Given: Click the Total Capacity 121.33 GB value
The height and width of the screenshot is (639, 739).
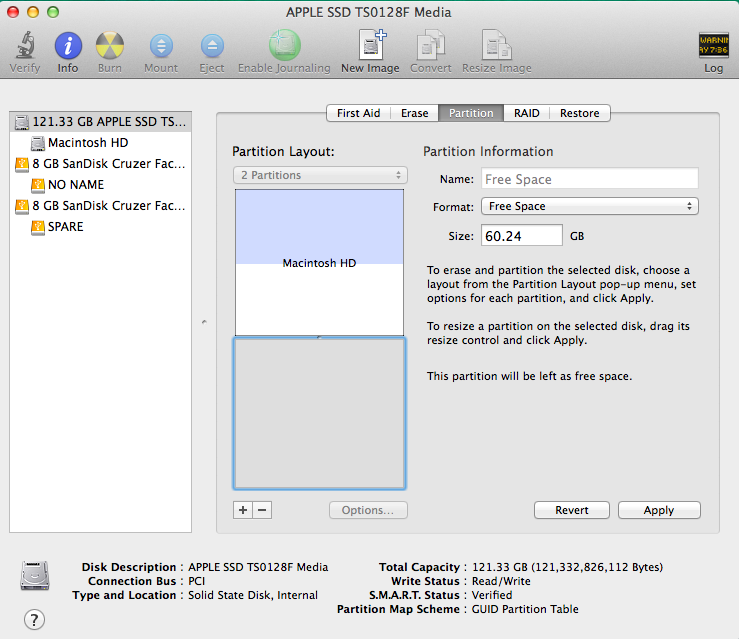Looking at the screenshot, I should click(x=567, y=567).
